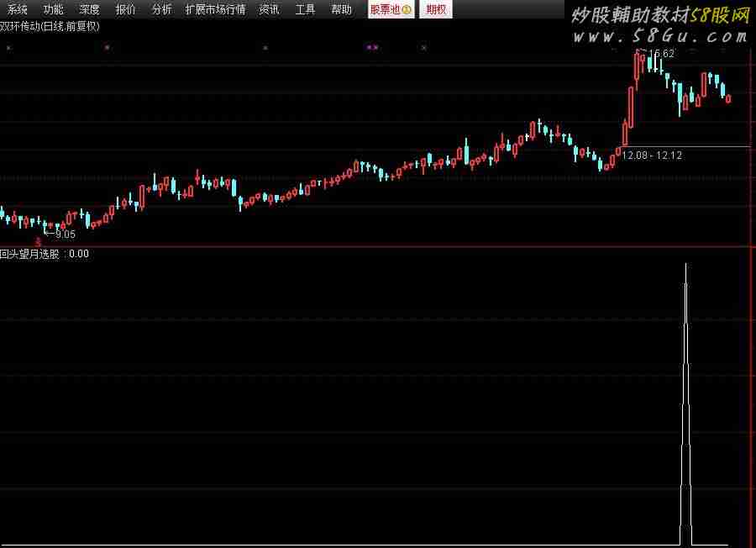756x548 pixels.
Task: Click the 股票池 button
Action: [x=391, y=9]
